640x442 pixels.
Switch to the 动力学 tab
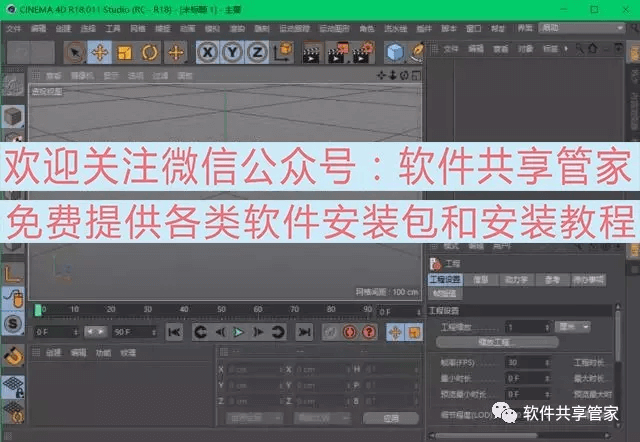coord(516,280)
